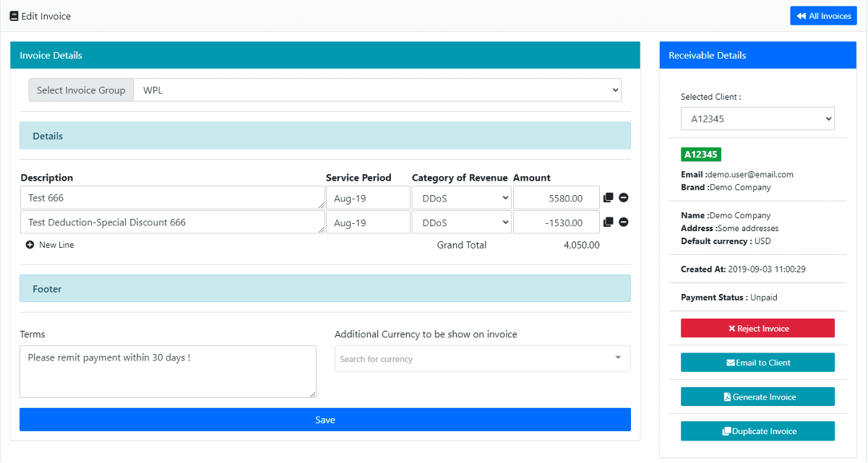Click the Terms text area

click(x=168, y=371)
